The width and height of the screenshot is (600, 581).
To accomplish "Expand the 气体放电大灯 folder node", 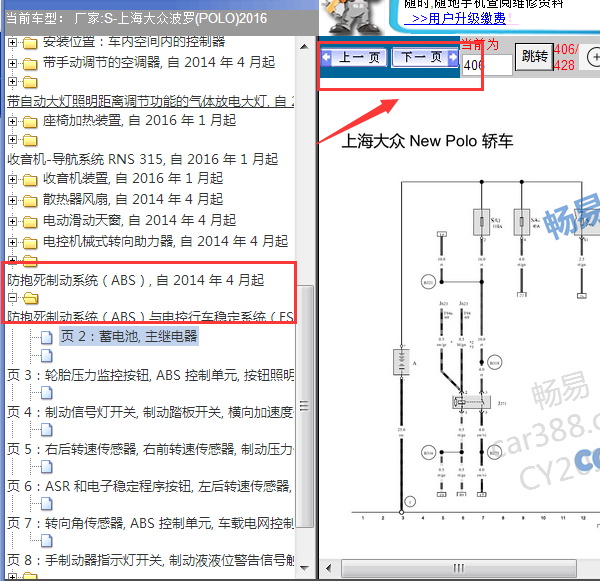I will tap(12, 82).
